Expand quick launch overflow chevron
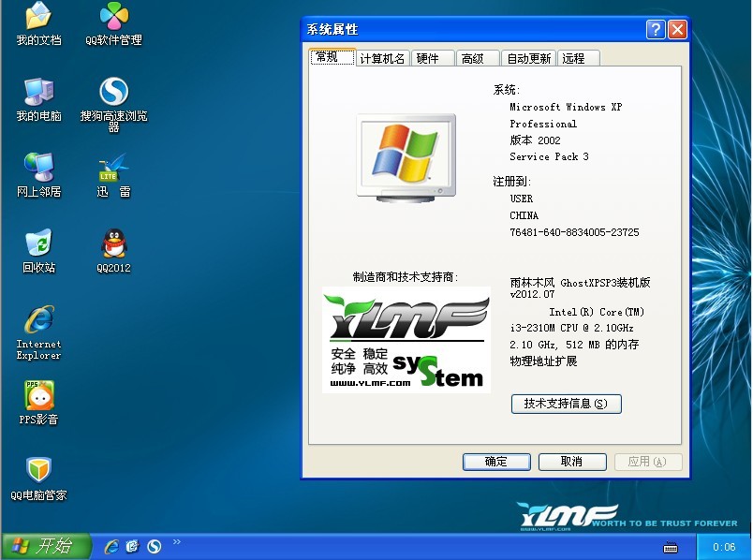Screen dimensions: 753x560 [x=177, y=542]
